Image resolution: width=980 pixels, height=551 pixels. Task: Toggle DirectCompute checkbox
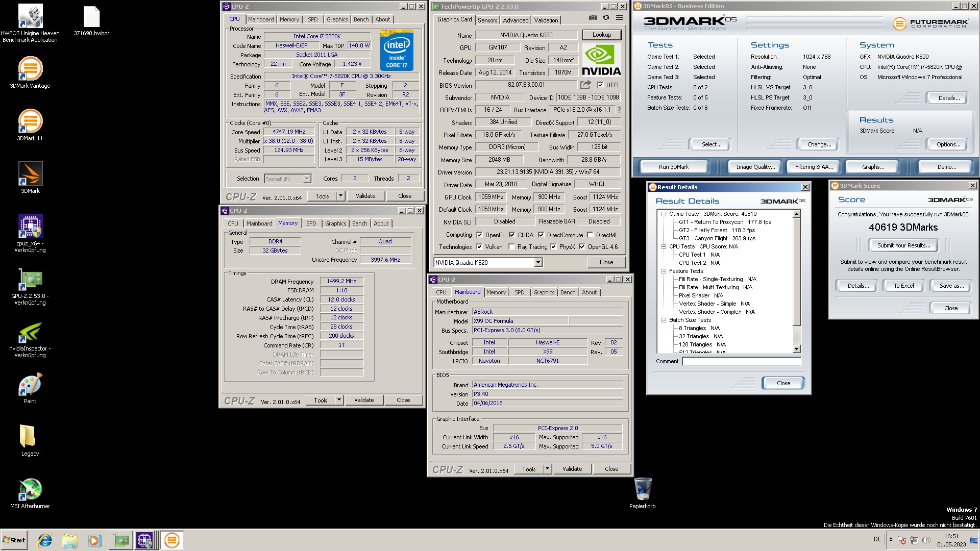pos(541,235)
